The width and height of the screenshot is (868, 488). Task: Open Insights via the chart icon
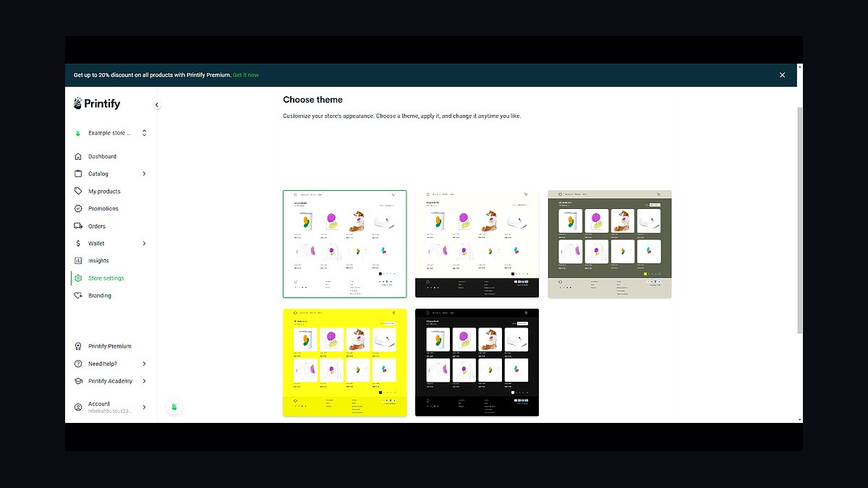point(78,260)
